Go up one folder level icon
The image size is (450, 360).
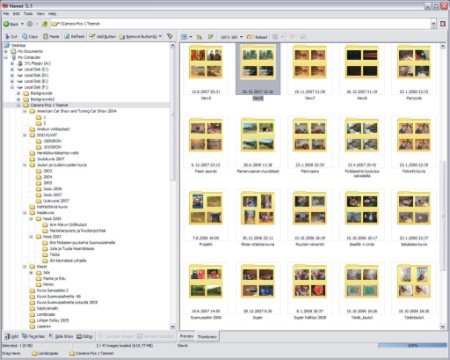click(44, 24)
